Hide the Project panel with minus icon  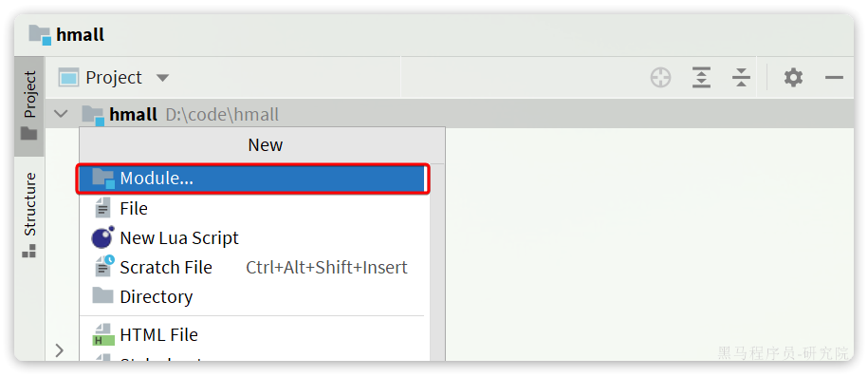click(834, 78)
